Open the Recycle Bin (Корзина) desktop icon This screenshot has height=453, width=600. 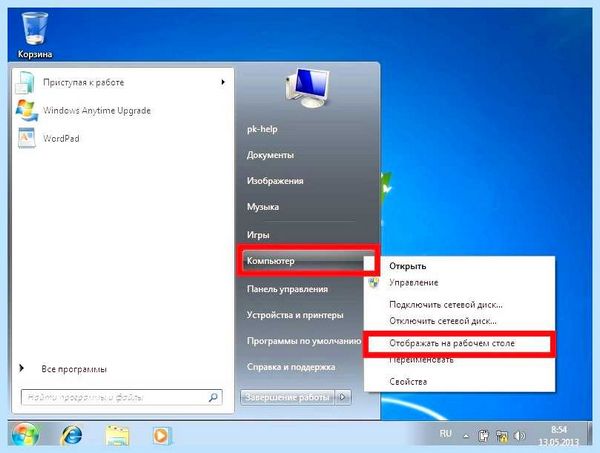(35, 35)
